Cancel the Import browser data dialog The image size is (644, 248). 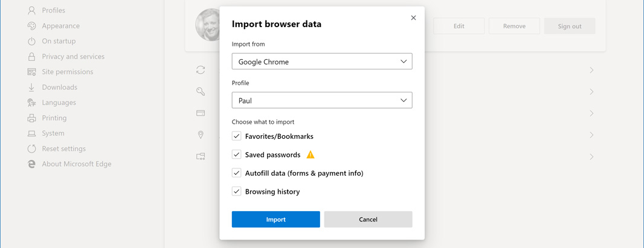coord(368,220)
